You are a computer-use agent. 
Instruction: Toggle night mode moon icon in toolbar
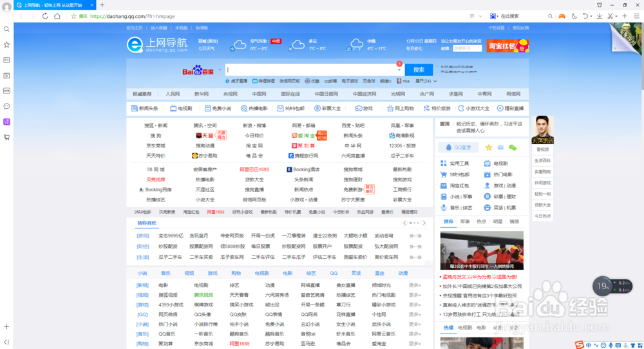pyautogui.click(x=574, y=16)
